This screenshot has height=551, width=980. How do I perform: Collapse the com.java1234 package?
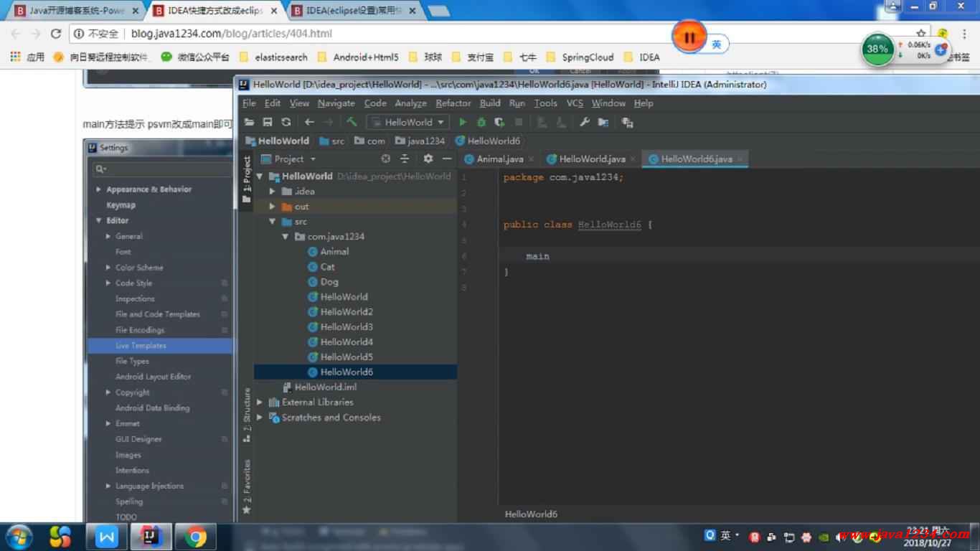point(285,237)
